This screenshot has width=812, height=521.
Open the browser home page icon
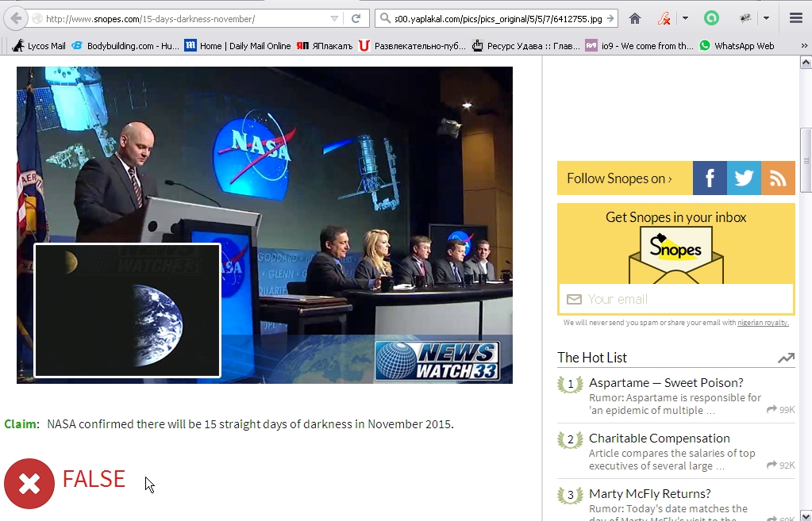634,18
